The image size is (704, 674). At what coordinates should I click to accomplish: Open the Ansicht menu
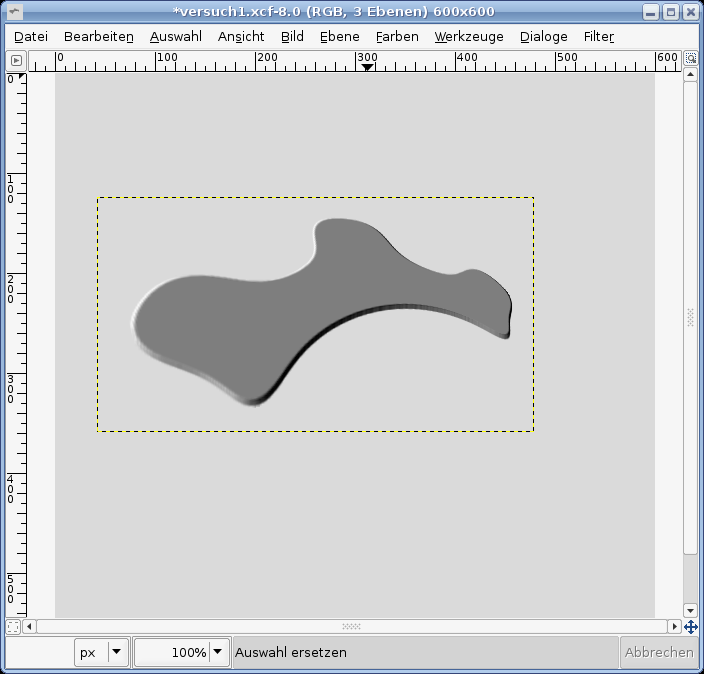tap(241, 36)
